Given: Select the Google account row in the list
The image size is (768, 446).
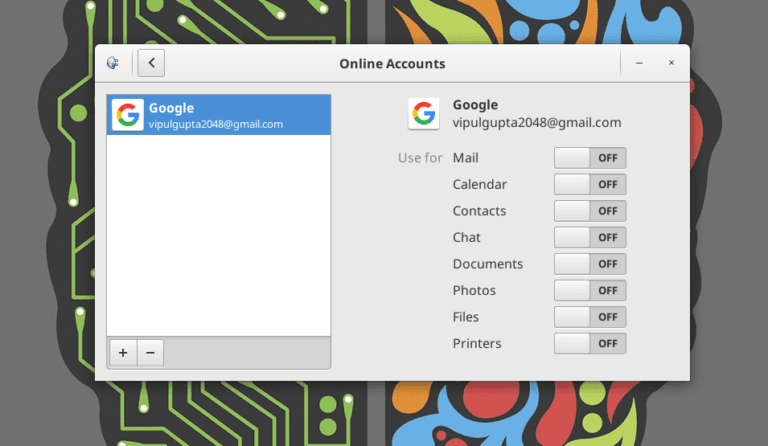Looking at the screenshot, I should click(x=219, y=115).
